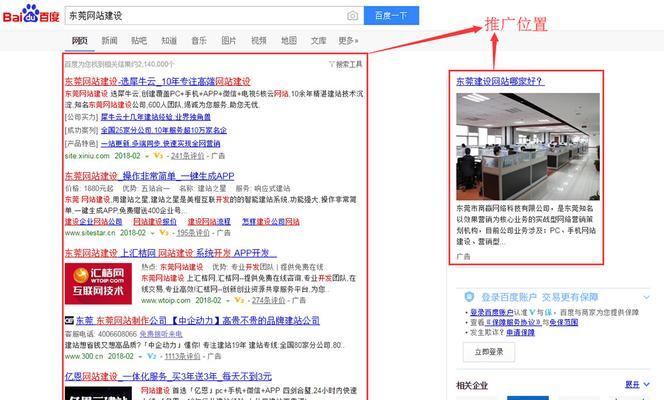Open 《保障服务协议》 link
This screenshot has height=400, width=664.
pyautogui.click(x=512, y=323)
